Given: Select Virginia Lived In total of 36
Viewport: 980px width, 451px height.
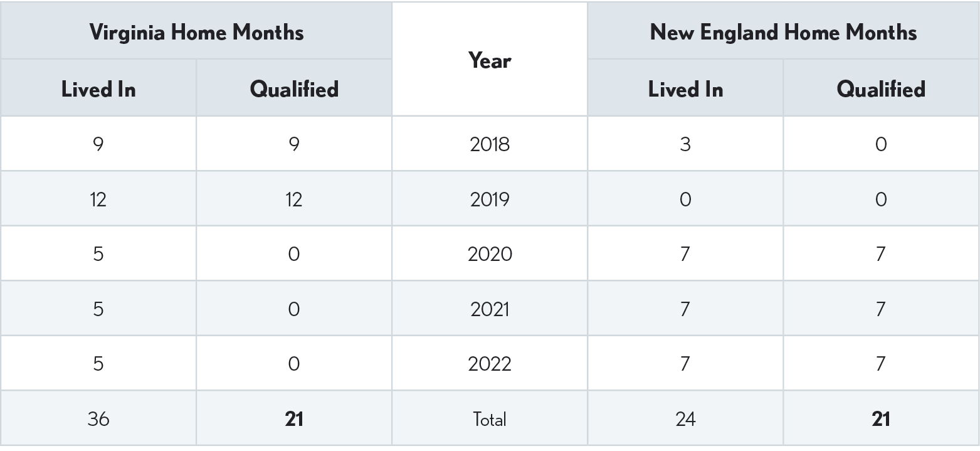Looking at the screenshot, I should coord(98,419).
